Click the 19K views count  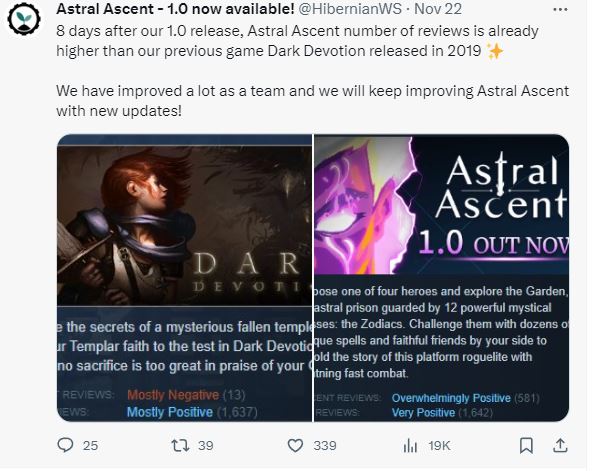[439, 446]
